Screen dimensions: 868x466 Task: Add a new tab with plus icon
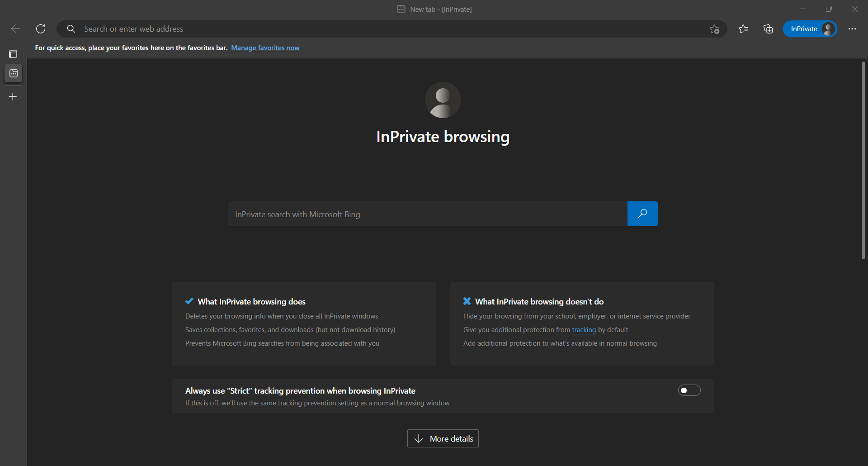coord(13,96)
